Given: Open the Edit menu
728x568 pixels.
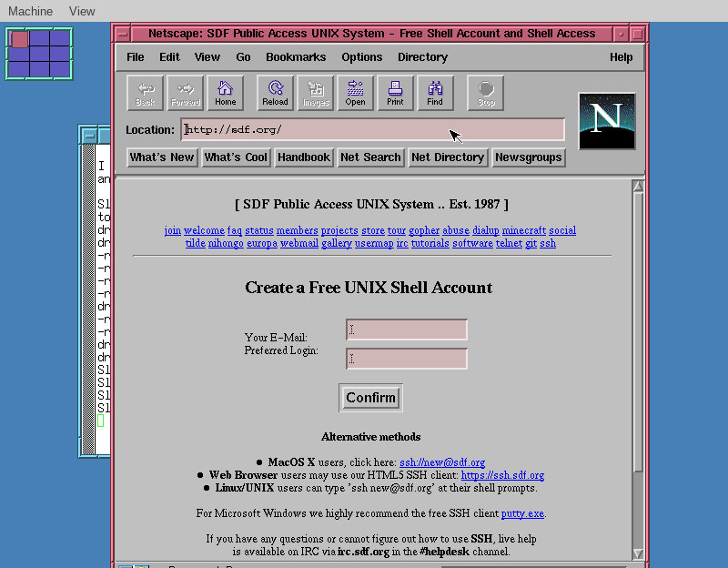Looking at the screenshot, I should click(169, 57).
